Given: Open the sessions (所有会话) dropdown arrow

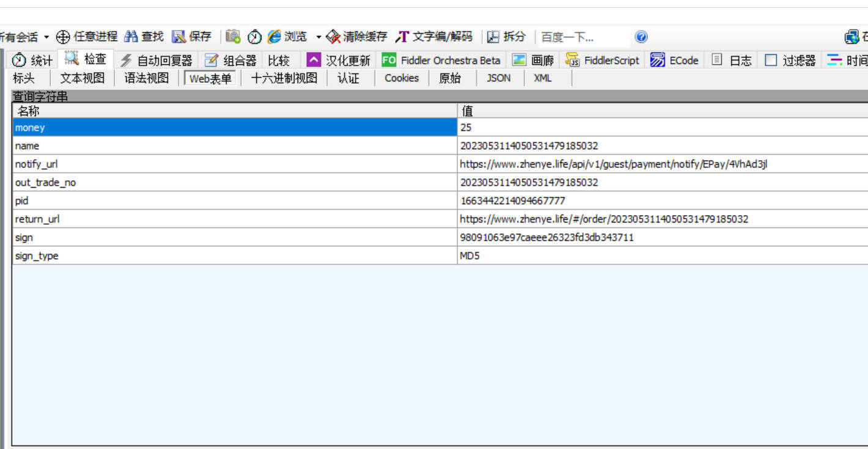Looking at the screenshot, I should [x=46, y=37].
